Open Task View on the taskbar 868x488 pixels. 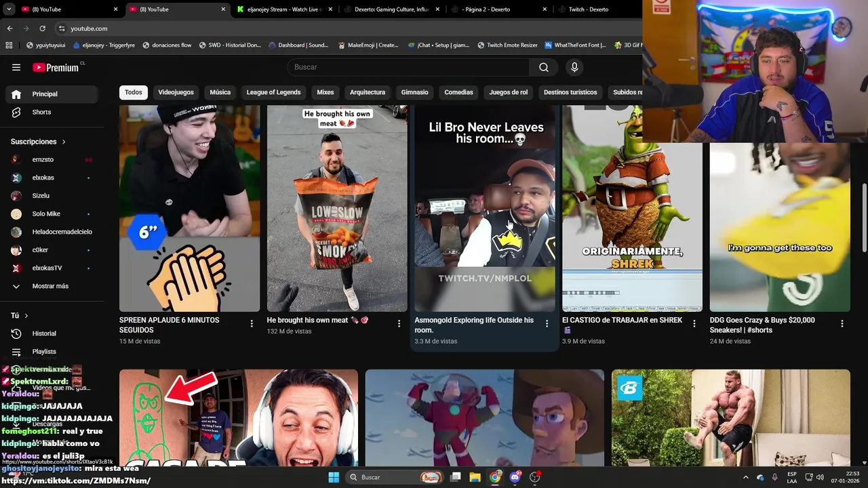coord(456,477)
